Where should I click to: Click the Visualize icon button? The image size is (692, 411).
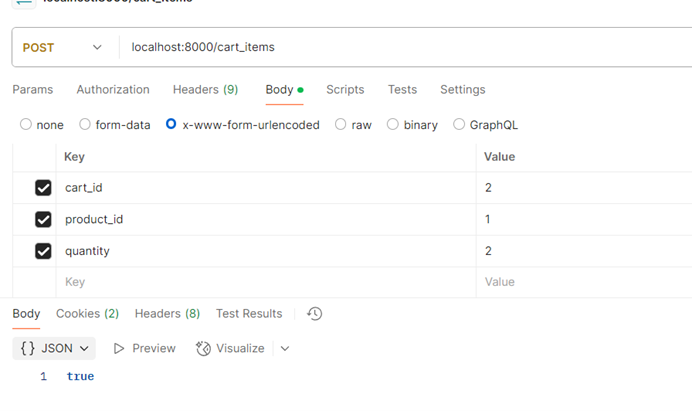click(x=204, y=348)
